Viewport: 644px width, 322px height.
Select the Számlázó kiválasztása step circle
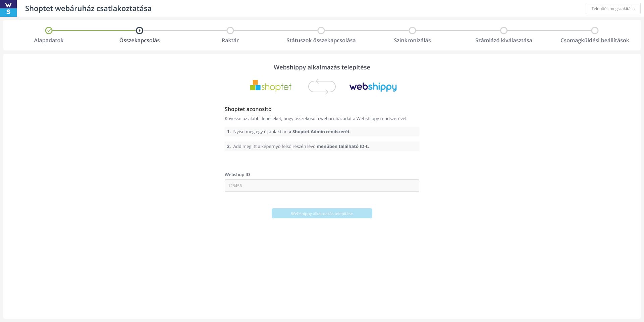[503, 31]
